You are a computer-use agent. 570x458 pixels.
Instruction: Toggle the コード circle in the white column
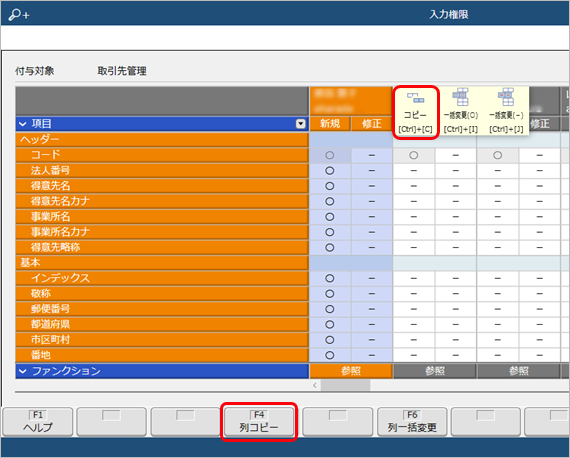[x=414, y=155]
